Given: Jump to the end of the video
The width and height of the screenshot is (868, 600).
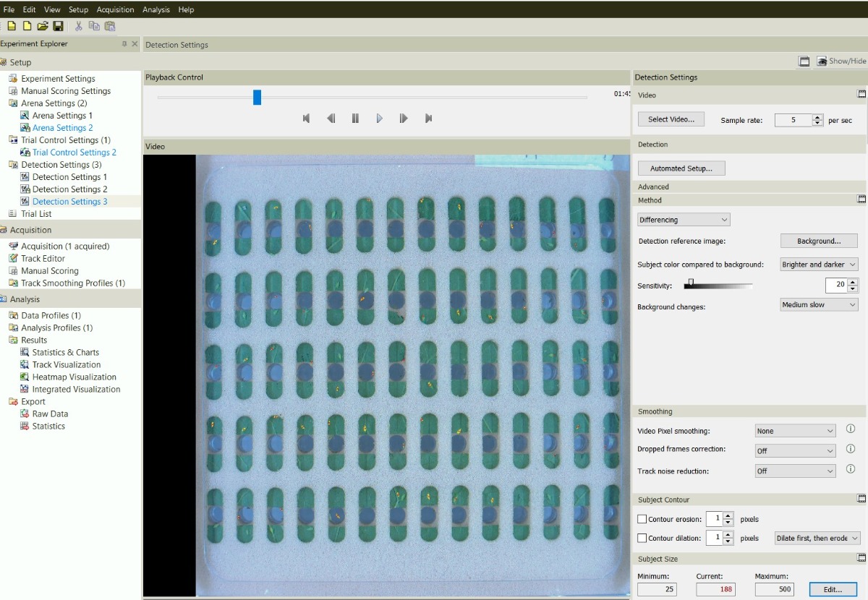Looking at the screenshot, I should coord(428,119).
